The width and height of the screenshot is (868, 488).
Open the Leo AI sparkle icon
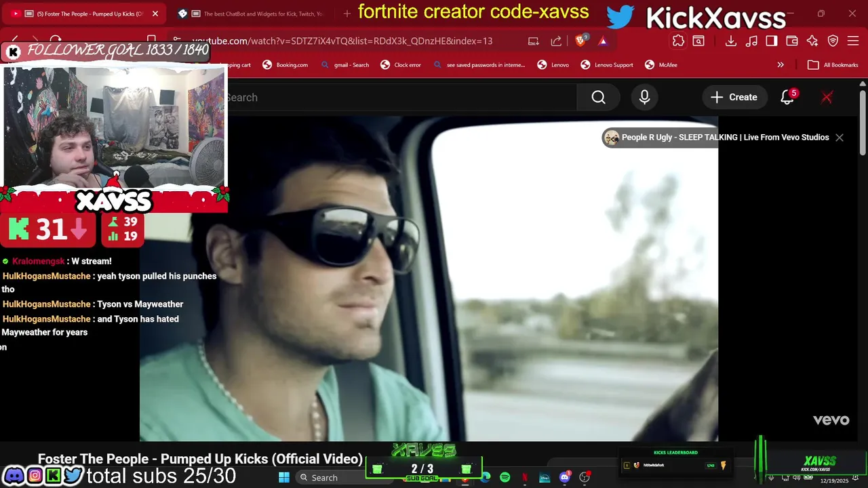click(x=812, y=41)
